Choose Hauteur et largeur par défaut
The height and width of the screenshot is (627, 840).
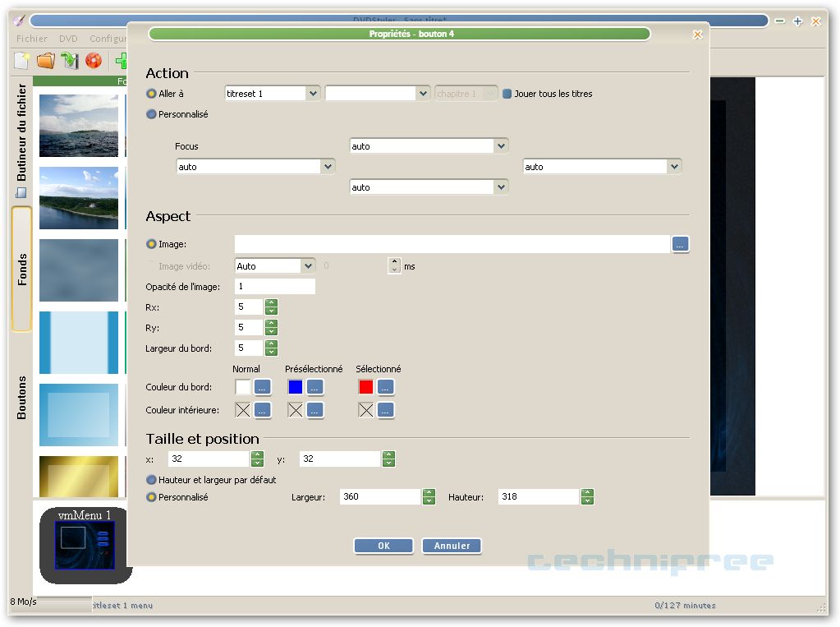pos(151,480)
